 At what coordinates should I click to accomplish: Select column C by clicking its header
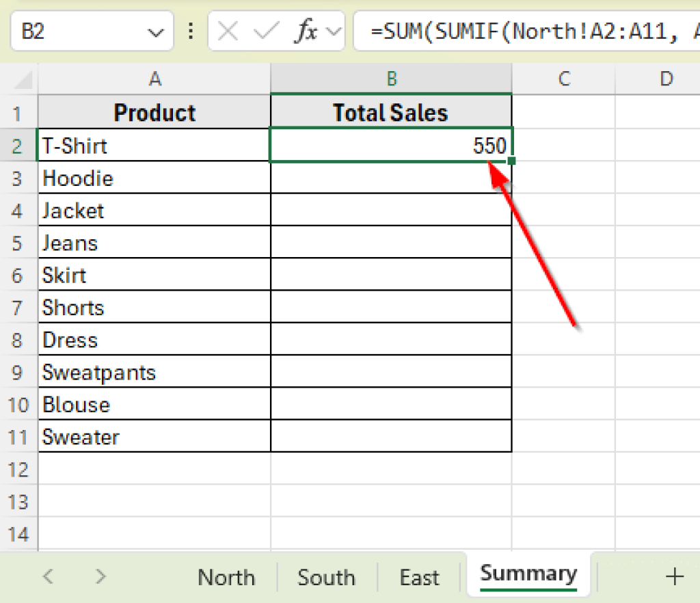pyautogui.click(x=563, y=79)
